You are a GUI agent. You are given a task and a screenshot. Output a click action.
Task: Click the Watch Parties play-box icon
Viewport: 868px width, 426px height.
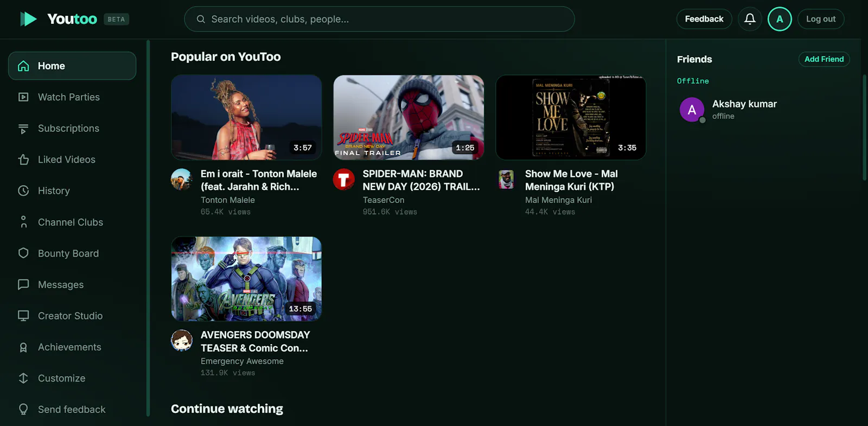tap(23, 97)
